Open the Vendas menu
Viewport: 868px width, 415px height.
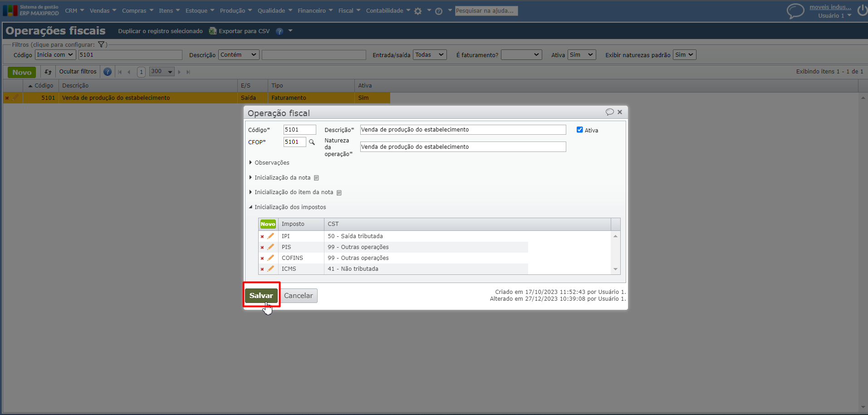point(103,11)
